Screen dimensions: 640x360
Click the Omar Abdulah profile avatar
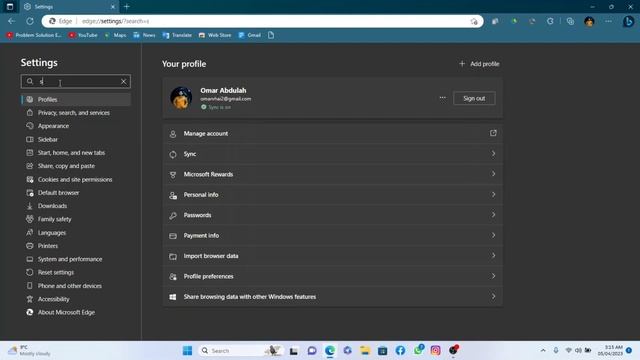(181, 98)
